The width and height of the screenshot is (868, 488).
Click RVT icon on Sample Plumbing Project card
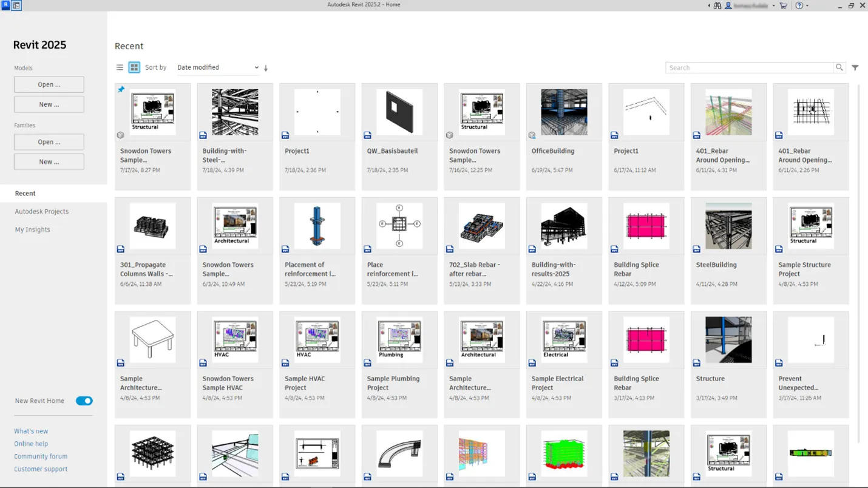pyautogui.click(x=367, y=363)
